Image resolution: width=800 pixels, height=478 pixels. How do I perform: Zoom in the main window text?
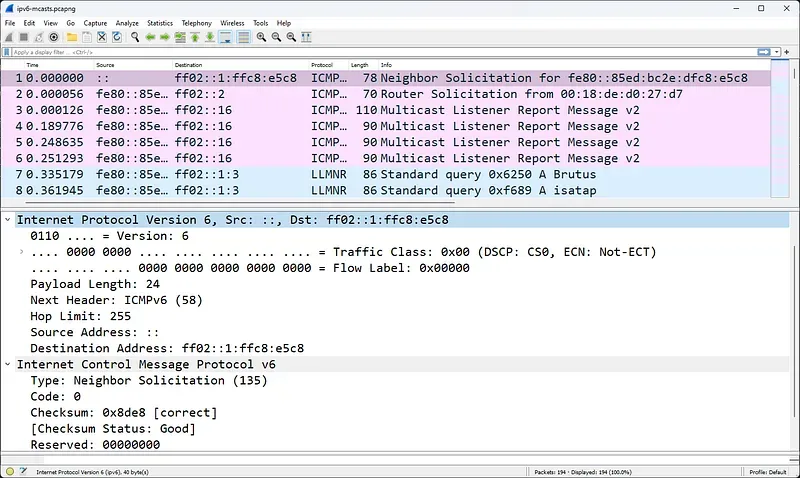[261, 37]
